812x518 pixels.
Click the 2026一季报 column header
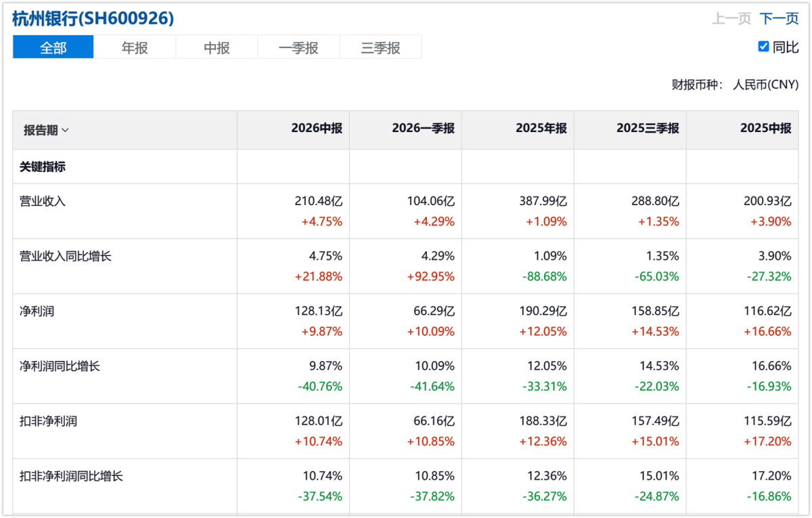pos(424,129)
